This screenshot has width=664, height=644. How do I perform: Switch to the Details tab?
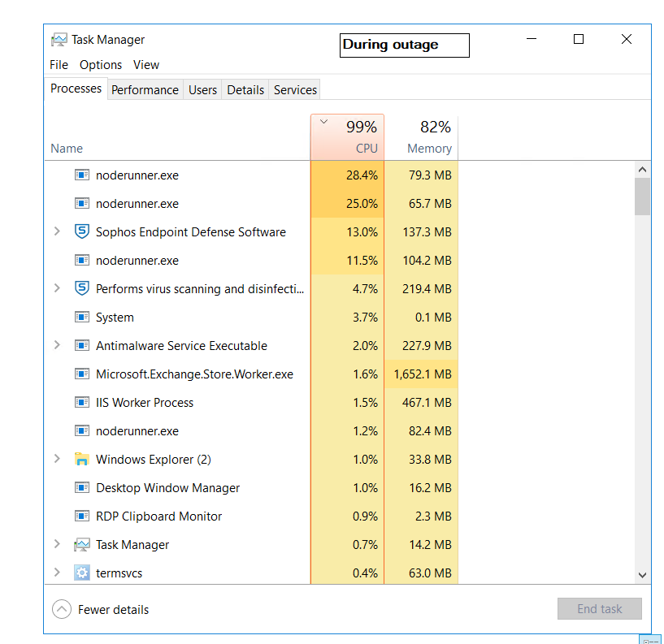[245, 89]
